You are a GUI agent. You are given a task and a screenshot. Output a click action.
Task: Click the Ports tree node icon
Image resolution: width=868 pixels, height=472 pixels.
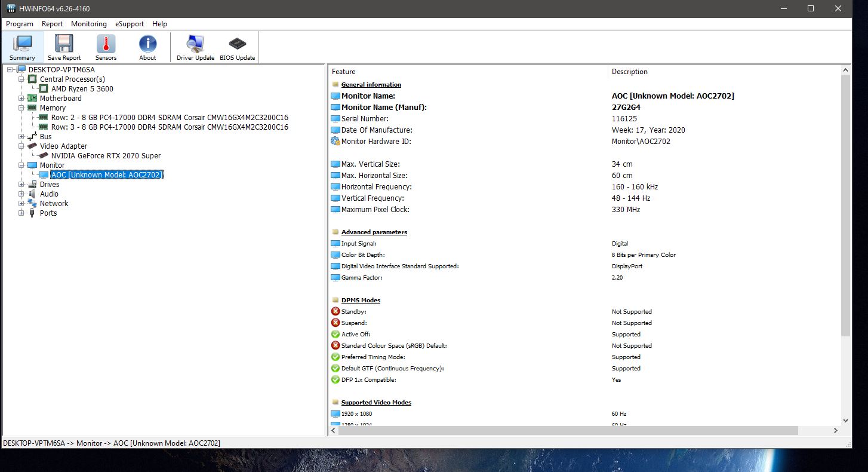click(x=33, y=213)
